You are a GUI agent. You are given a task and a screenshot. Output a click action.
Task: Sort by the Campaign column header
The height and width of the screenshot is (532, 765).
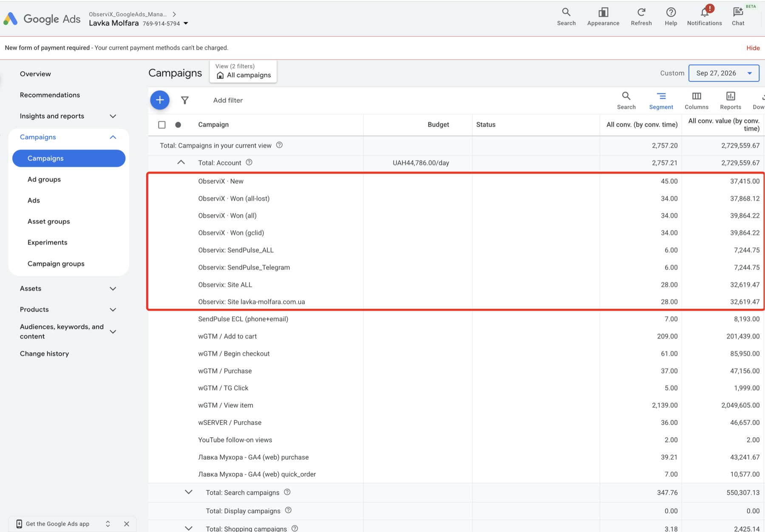(x=213, y=125)
